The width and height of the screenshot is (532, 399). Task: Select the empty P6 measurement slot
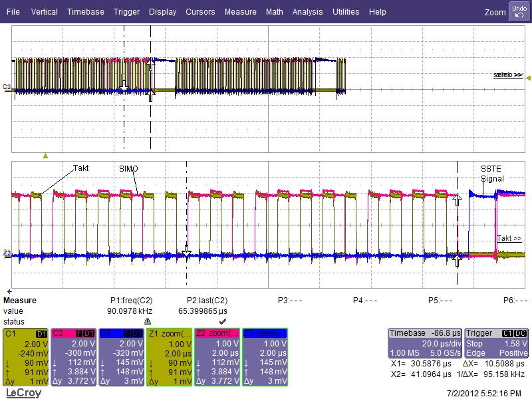coord(515,301)
